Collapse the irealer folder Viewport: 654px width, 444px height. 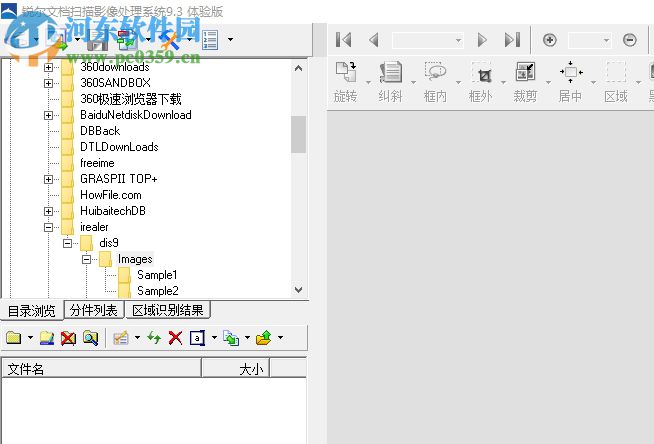tap(48, 227)
